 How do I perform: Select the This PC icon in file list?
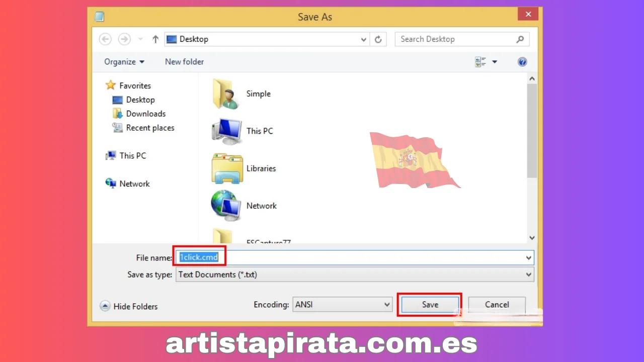[x=226, y=131]
